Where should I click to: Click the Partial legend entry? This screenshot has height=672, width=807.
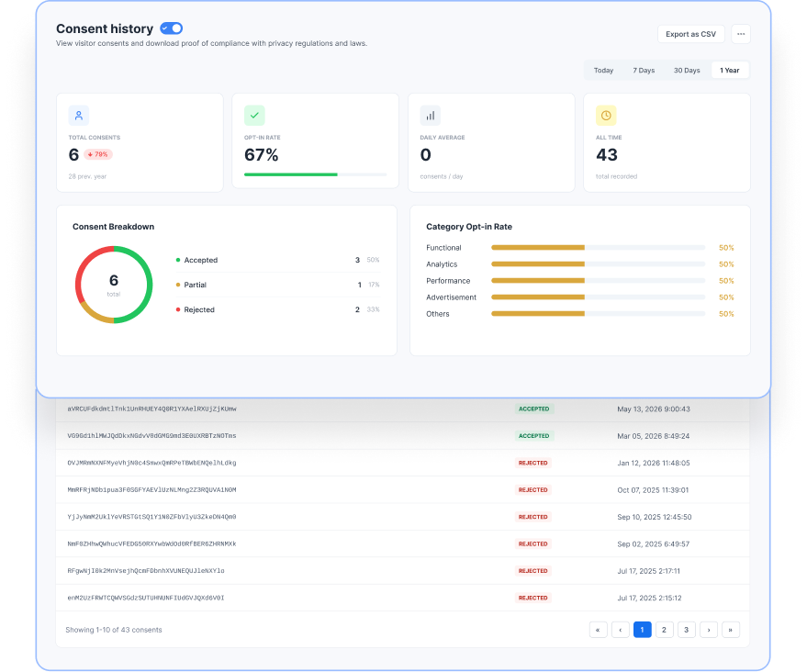[x=278, y=285]
